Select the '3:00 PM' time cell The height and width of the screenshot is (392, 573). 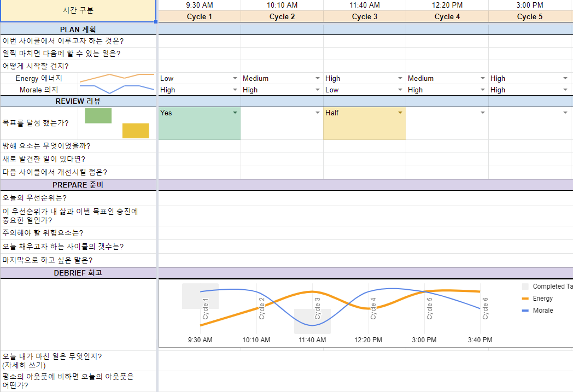[x=530, y=5]
